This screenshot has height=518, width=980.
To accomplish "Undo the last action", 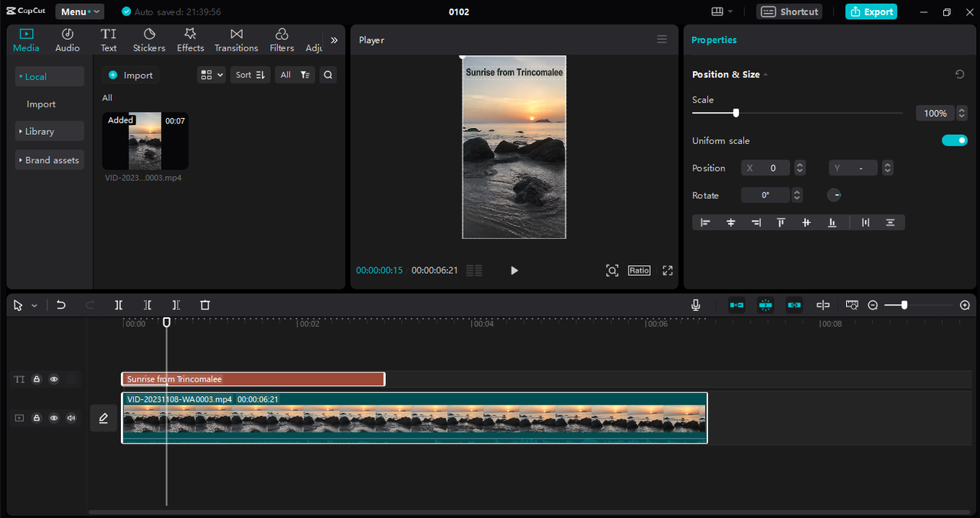I will pos(61,305).
